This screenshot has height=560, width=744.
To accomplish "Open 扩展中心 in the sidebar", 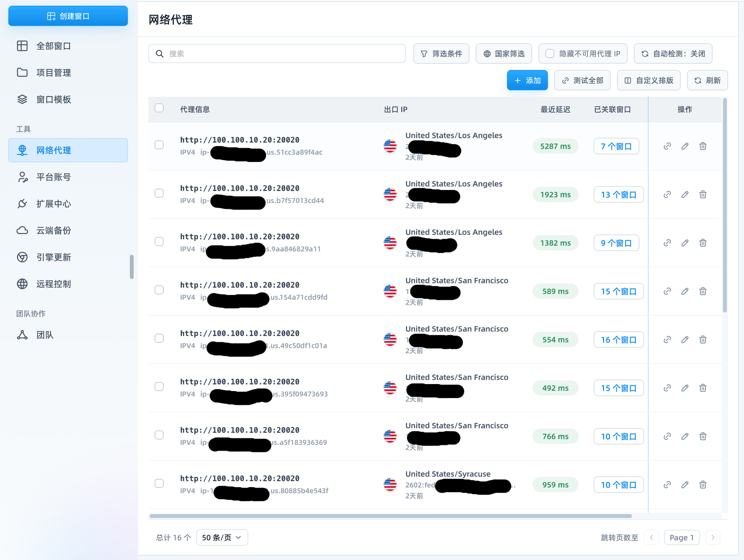I will (68, 204).
